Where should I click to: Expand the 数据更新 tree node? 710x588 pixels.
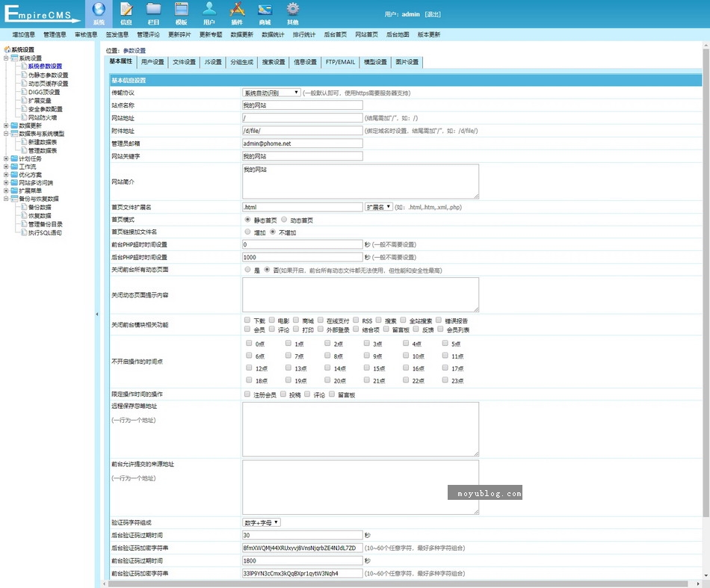(x=6, y=126)
